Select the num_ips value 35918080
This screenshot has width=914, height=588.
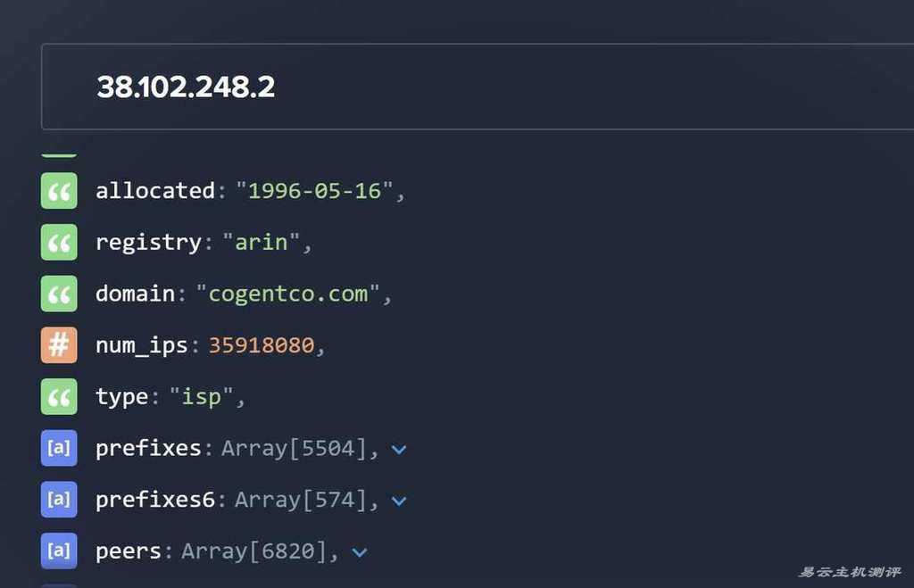262,345
